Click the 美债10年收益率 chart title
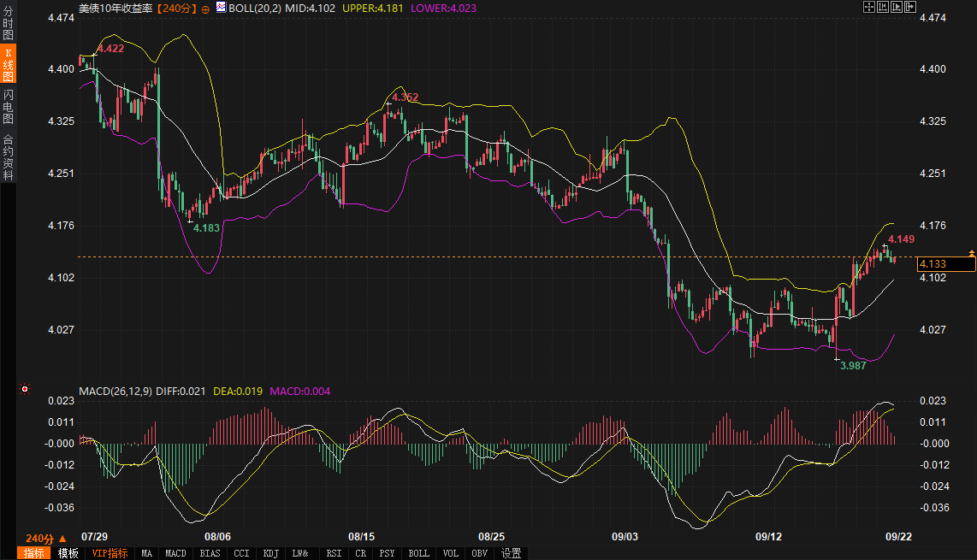Screen dimensions: 977x560 [x=115, y=9]
